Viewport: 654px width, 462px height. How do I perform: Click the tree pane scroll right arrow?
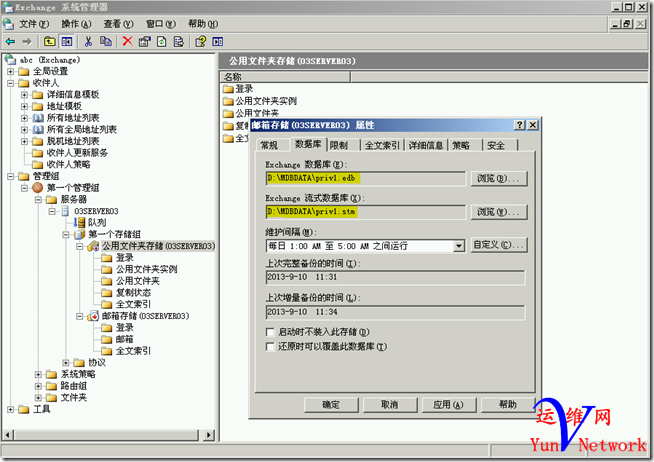click(x=209, y=435)
